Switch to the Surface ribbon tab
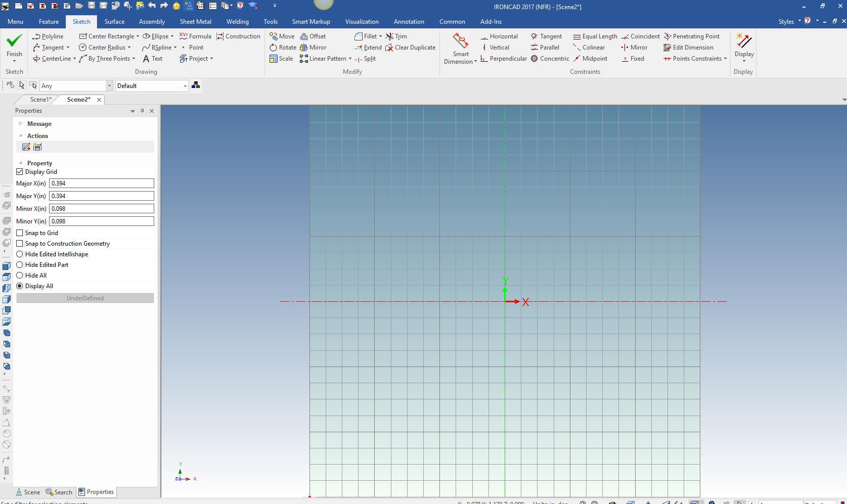The image size is (847, 504). 114,22
